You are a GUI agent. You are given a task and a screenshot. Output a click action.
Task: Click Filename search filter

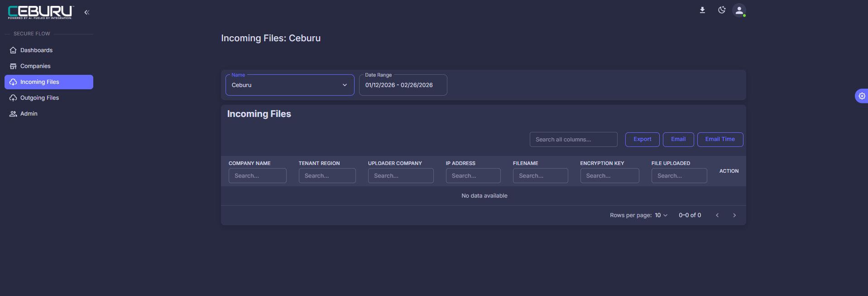(541, 176)
